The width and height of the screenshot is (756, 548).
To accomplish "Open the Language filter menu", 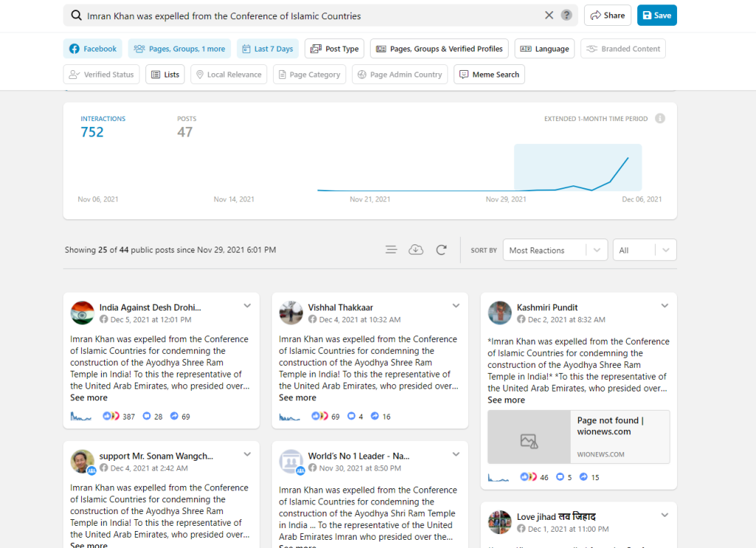I will pos(544,49).
